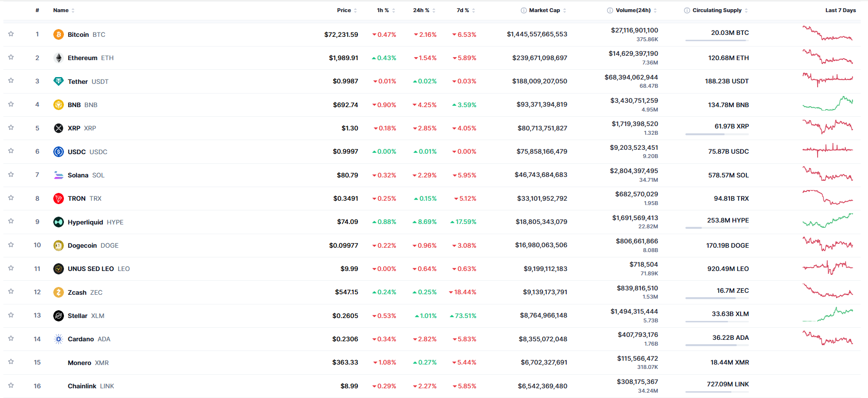The width and height of the screenshot is (868, 398).
Task: Click Bitcoin's circulating supply progress bar
Action: coord(717,40)
